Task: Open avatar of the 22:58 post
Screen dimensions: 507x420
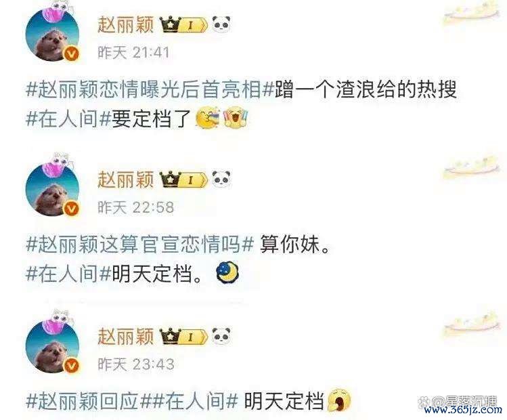Action: pyautogui.click(x=52, y=189)
